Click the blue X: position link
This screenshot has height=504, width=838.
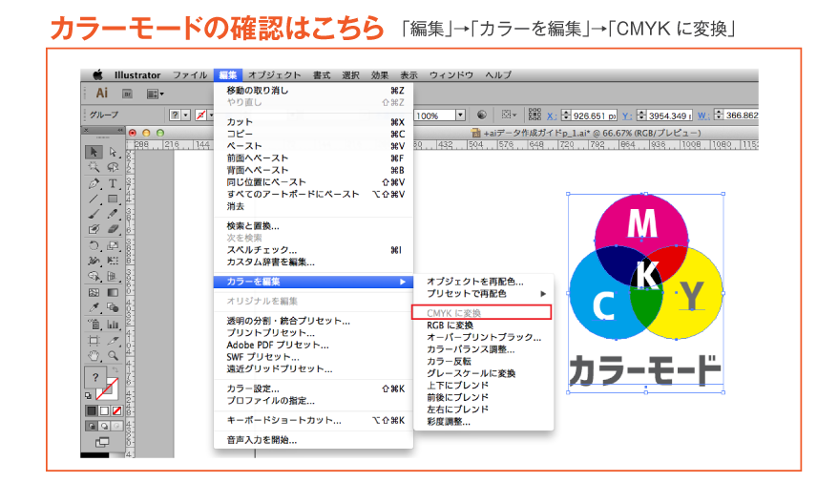pos(552,115)
